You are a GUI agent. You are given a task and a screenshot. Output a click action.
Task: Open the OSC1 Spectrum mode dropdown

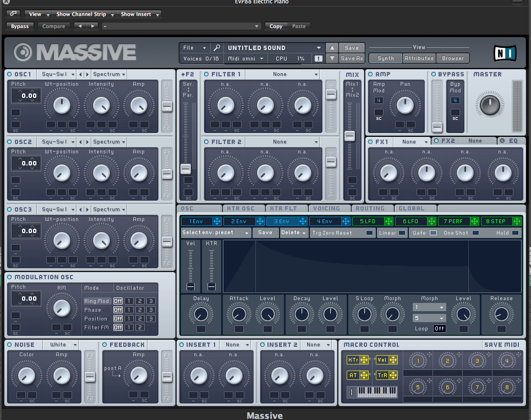[109, 74]
